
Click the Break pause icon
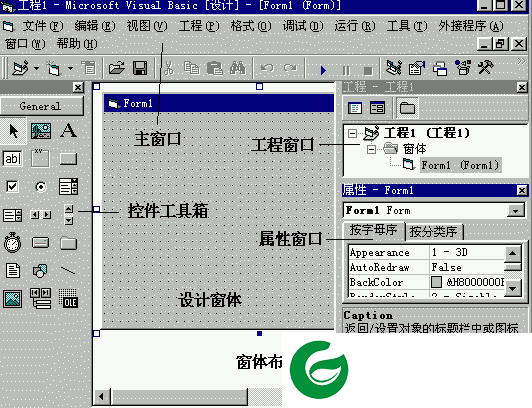point(346,71)
